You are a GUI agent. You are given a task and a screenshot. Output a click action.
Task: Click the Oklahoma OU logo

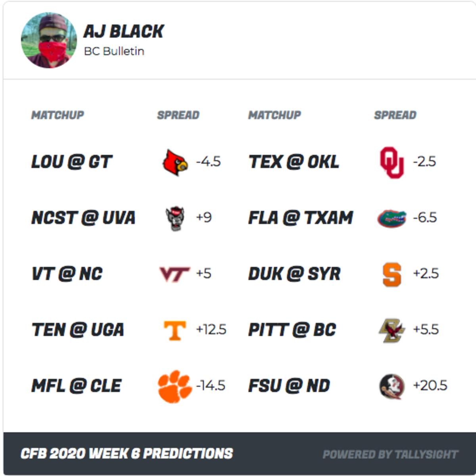(392, 162)
